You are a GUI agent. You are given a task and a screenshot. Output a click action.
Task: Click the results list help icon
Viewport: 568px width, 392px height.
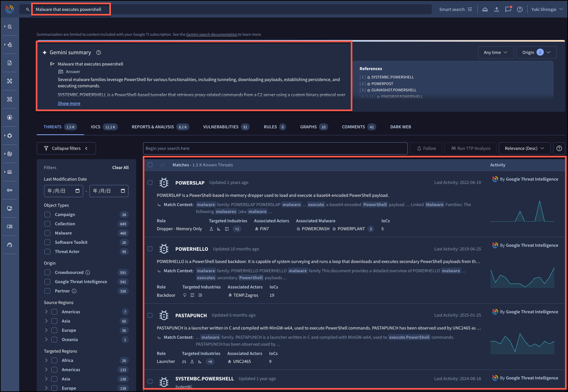click(x=559, y=149)
